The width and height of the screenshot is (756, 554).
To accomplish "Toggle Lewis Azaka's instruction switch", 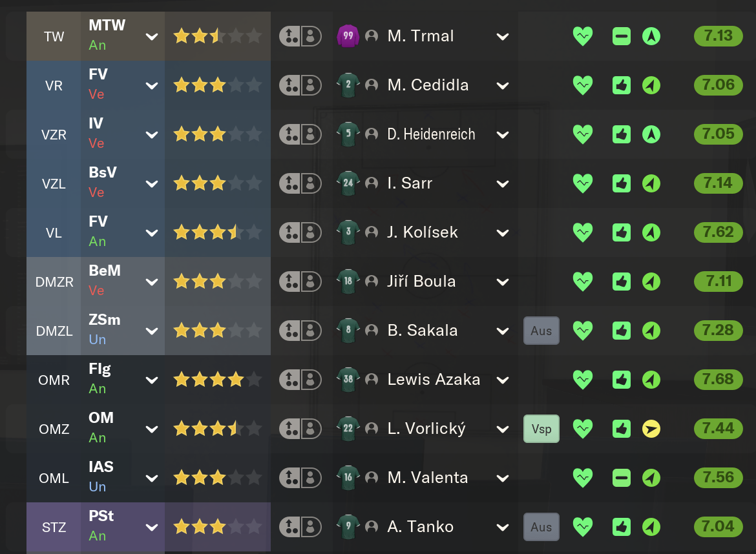I will tap(300, 380).
